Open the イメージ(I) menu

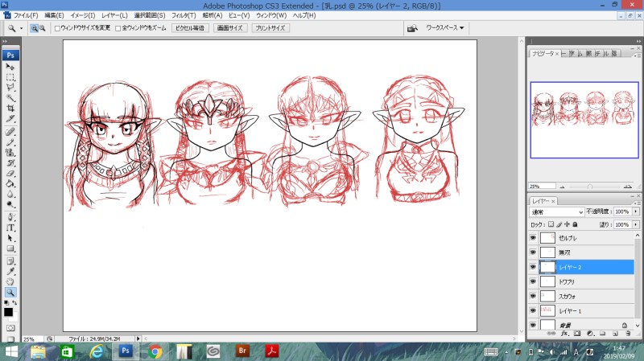point(83,15)
